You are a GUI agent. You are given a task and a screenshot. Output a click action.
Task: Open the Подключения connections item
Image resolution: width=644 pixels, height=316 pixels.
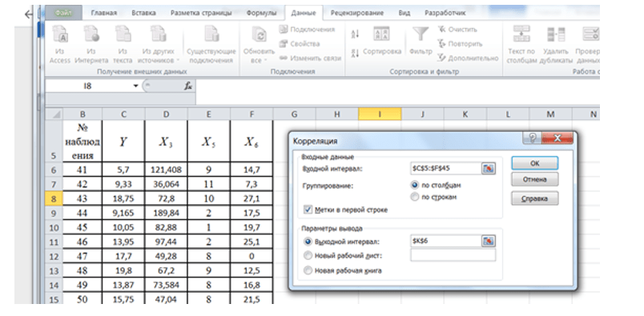click(x=308, y=30)
